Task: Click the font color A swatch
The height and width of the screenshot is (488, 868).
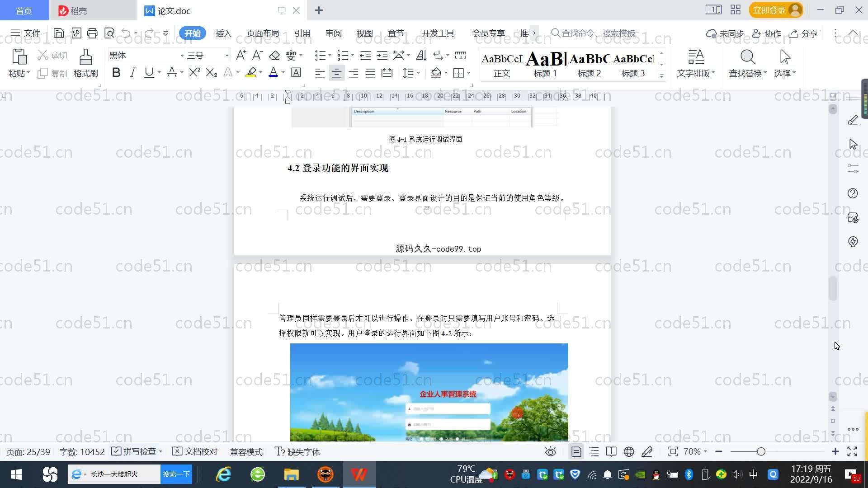Action: [273, 72]
